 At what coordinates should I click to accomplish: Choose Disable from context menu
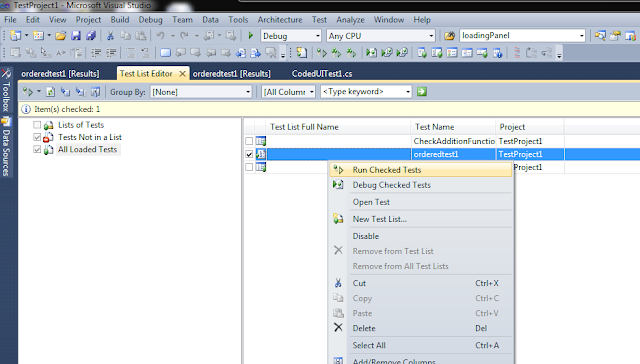pos(421,236)
